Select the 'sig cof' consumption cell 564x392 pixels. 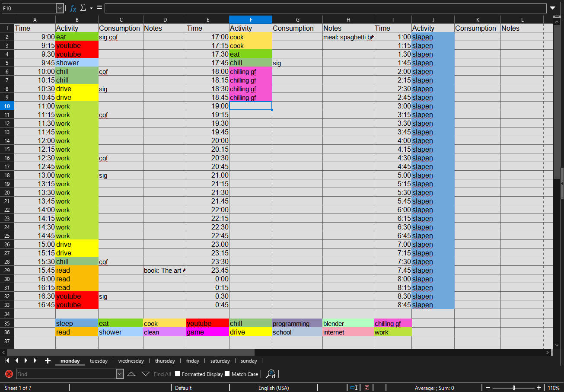click(x=121, y=37)
